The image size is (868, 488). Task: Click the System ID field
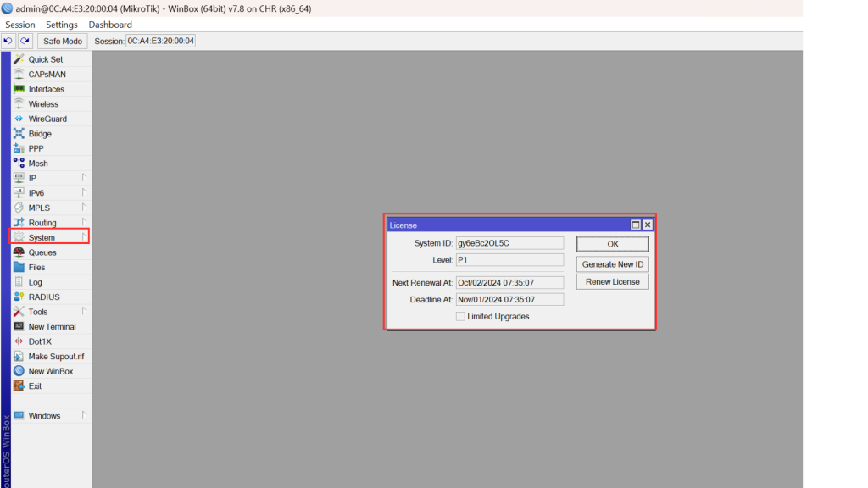click(x=509, y=243)
